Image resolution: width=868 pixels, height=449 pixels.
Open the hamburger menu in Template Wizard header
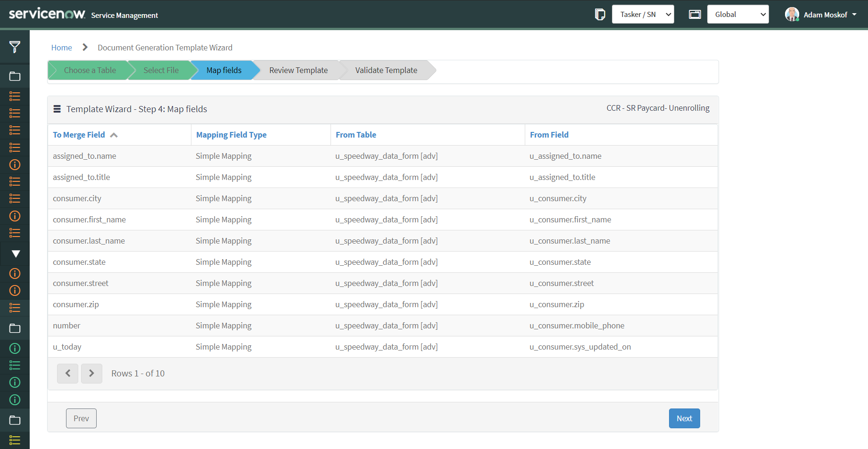[57, 109]
